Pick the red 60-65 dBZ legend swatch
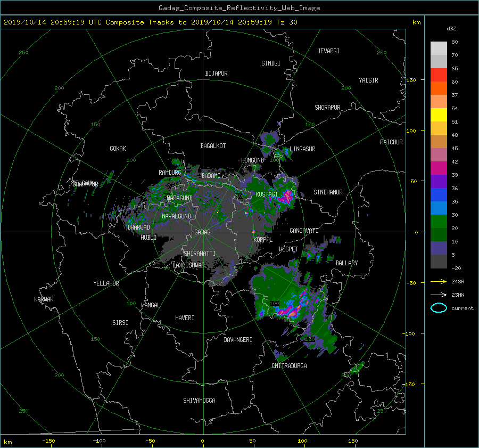The width and height of the screenshot is (479, 448). 439,75
